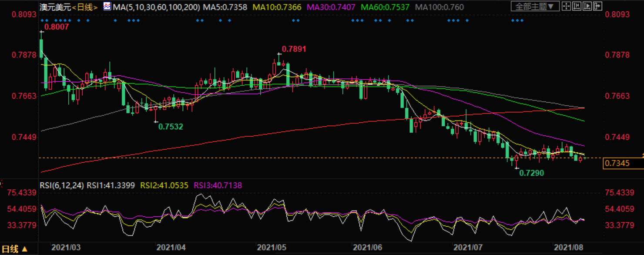Click the 澳元美元 symbol title
The height and width of the screenshot is (255, 644).
click(55, 7)
